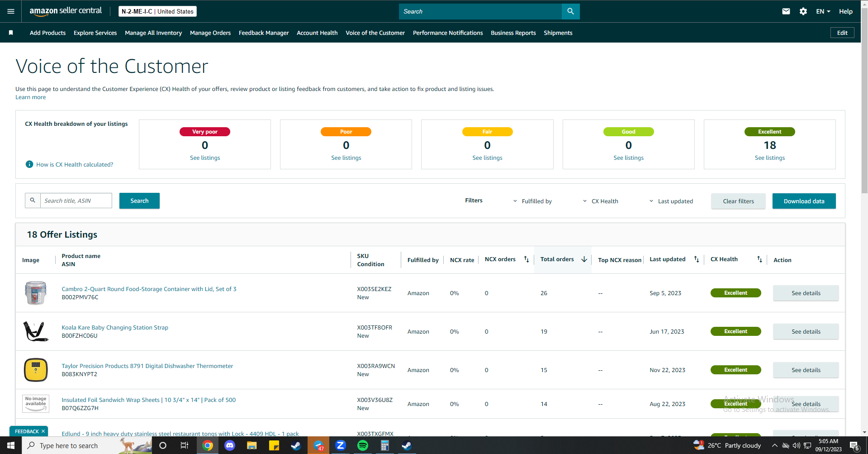Open Sticky Notes from the taskbar
868x454 pixels.
pyautogui.click(x=274, y=445)
